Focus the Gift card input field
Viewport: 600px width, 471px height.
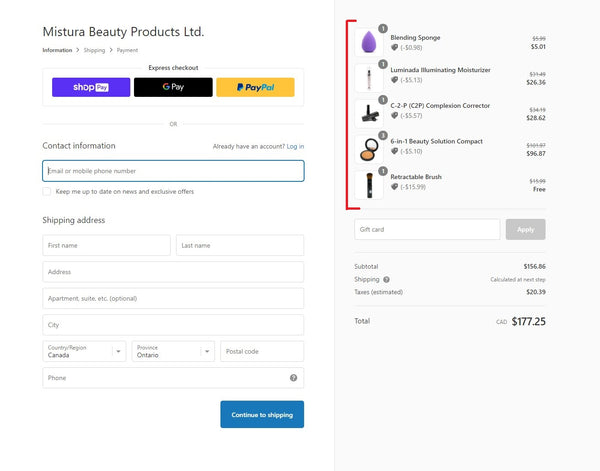[427, 229]
